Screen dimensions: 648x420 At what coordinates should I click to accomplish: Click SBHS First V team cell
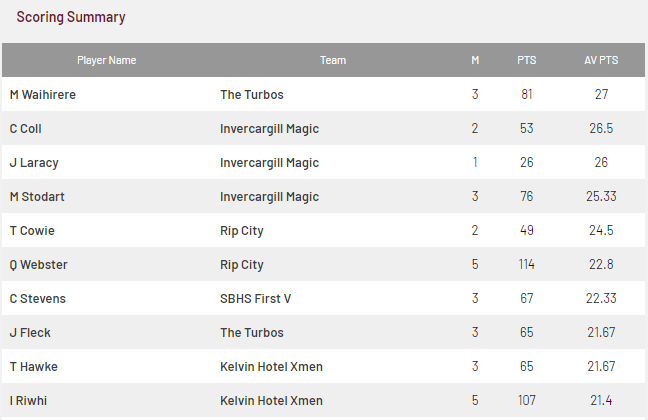pos(255,298)
